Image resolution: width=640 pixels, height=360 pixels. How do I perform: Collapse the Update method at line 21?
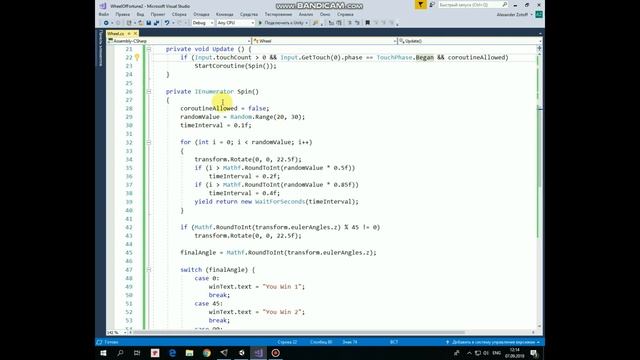point(149,49)
